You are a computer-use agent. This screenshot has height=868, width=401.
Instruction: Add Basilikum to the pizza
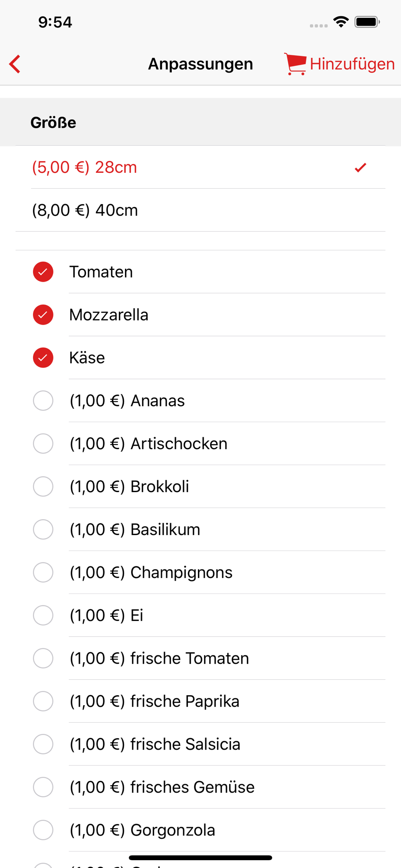click(x=43, y=529)
